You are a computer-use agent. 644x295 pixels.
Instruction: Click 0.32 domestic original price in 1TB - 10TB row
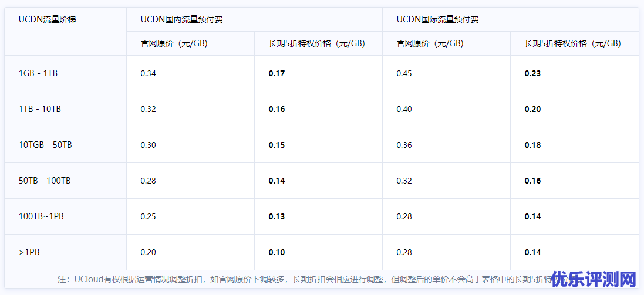coord(149,109)
